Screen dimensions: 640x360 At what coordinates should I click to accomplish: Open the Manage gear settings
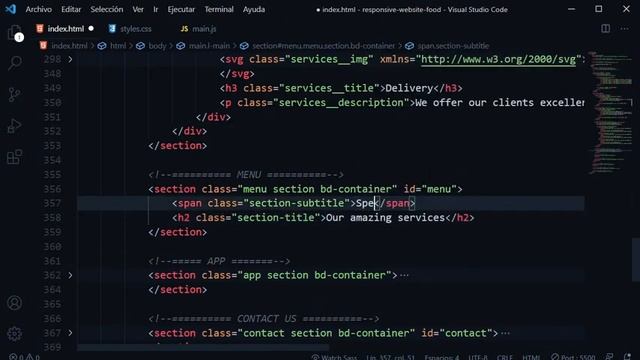click(14, 334)
